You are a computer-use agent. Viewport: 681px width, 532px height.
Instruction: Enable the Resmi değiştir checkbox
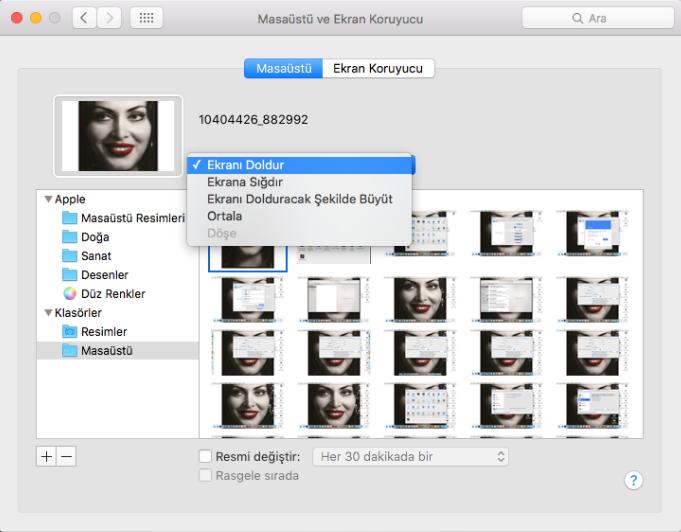[x=206, y=457]
